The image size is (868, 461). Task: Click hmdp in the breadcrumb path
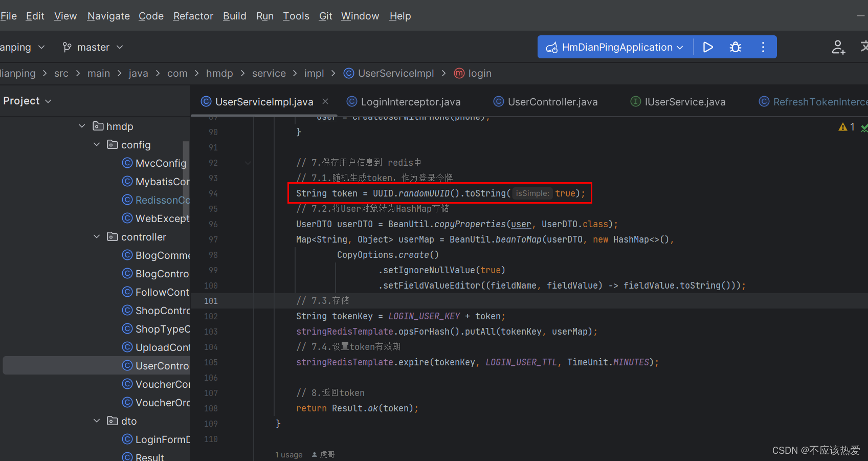pyautogui.click(x=219, y=73)
